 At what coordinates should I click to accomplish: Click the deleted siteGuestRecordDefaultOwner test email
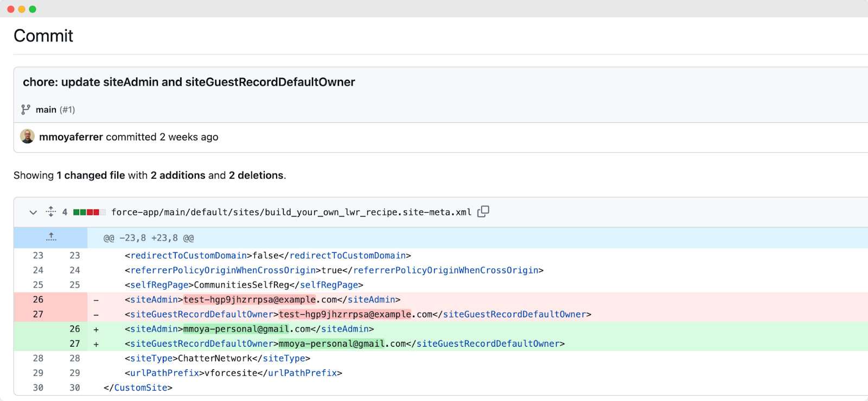(x=355, y=314)
